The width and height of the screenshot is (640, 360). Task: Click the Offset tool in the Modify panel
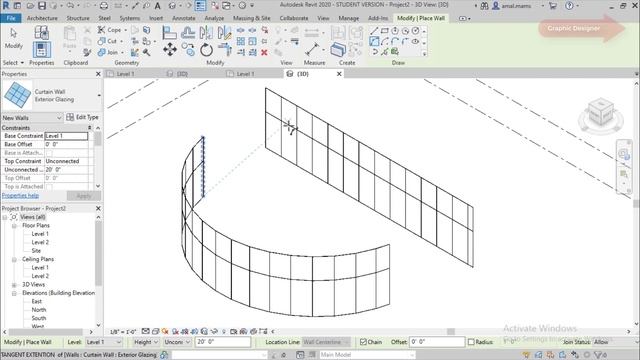pos(188,33)
